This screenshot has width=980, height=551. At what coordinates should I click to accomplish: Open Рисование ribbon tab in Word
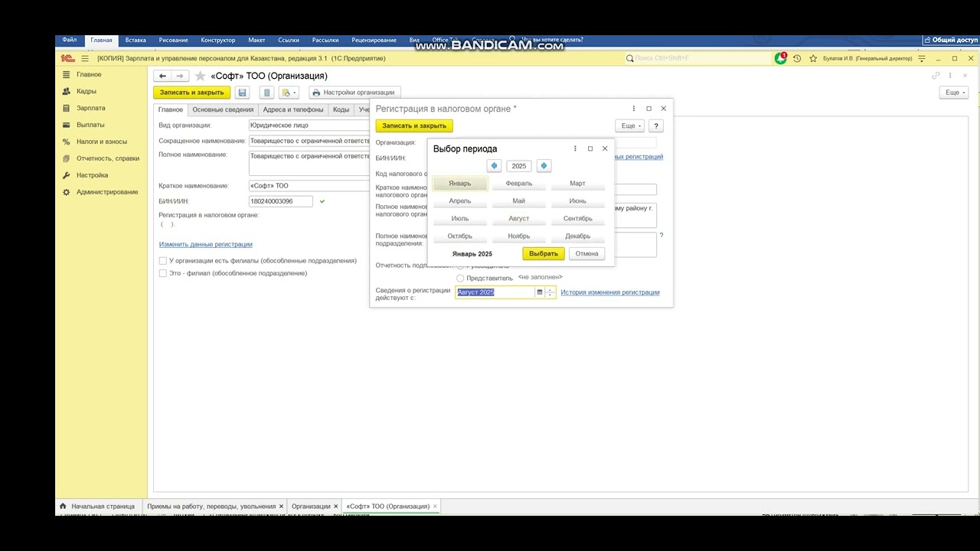coord(173,40)
